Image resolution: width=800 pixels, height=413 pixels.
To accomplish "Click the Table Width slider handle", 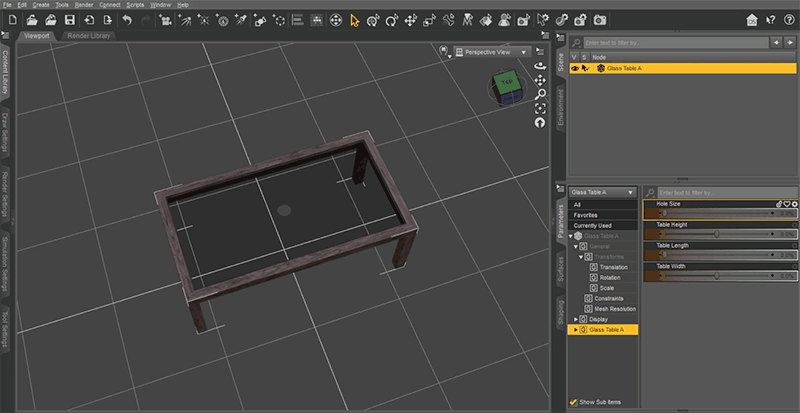I will click(x=717, y=276).
